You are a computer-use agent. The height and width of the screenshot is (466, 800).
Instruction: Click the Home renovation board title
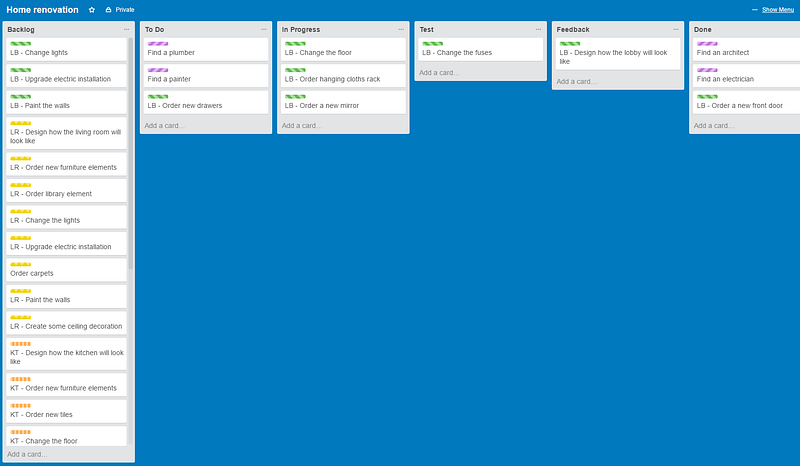pos(42,10)
